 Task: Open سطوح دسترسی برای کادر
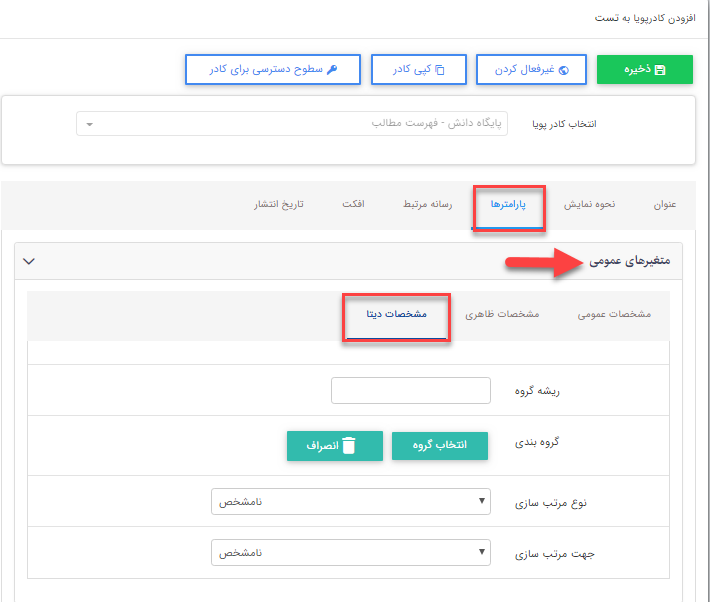point(273,69)
